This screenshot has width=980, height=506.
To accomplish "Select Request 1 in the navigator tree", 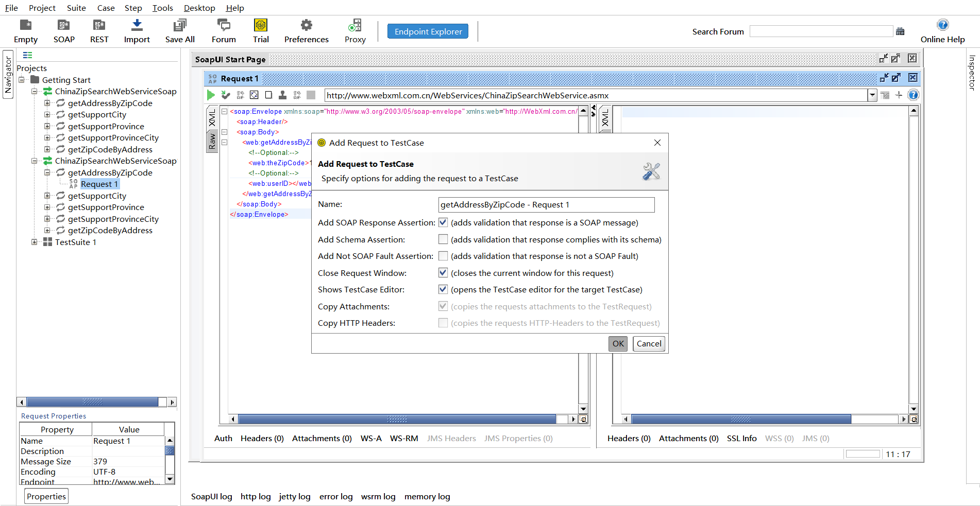I will (x=99, y=184).
